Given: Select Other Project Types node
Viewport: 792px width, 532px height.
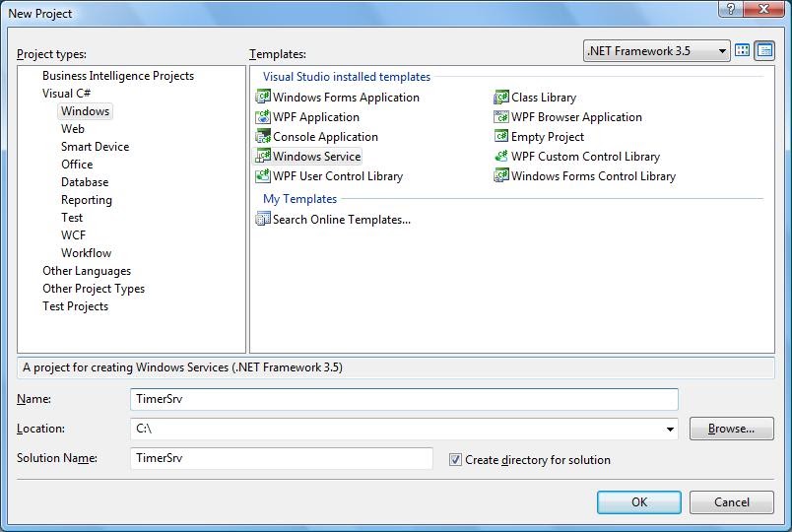Looking at the screenshot, I should (x=94, y=289).
